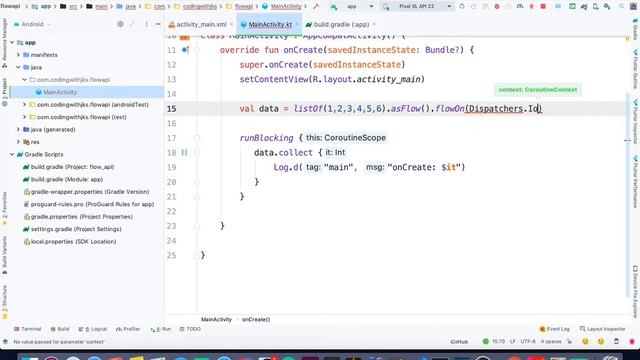Open the Favorites side tab
This screenshot has width=640, height=360.
[x=4, y=208]
